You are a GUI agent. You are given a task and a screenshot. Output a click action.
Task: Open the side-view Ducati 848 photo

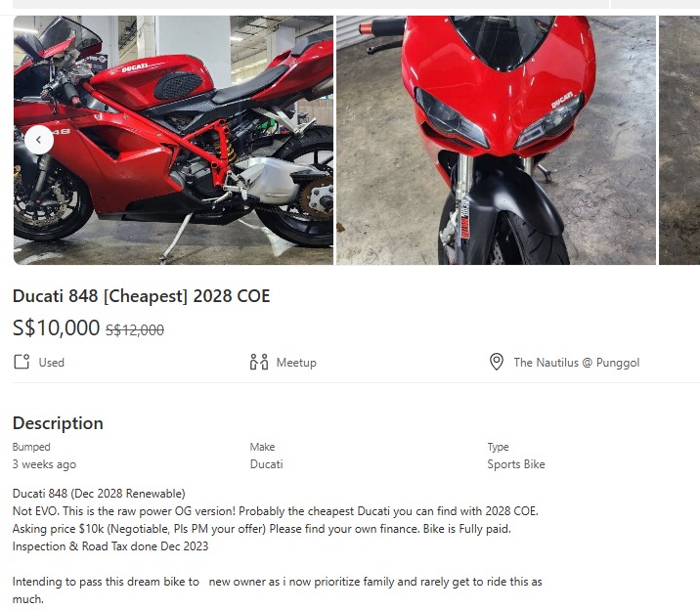(173, 140)
